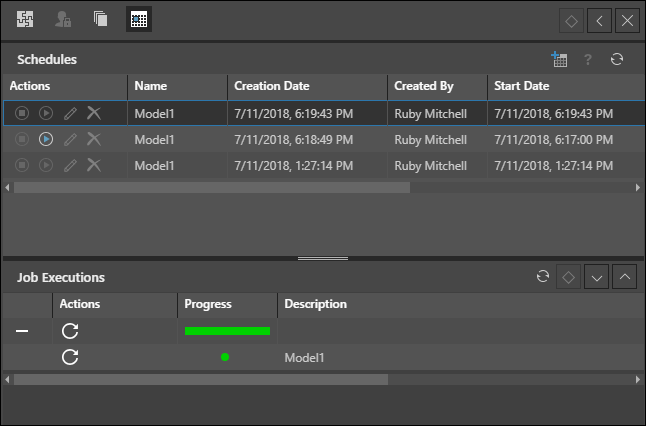Click the left chevron button in top bar
646x426 pixels.
[x=599, y=20]
